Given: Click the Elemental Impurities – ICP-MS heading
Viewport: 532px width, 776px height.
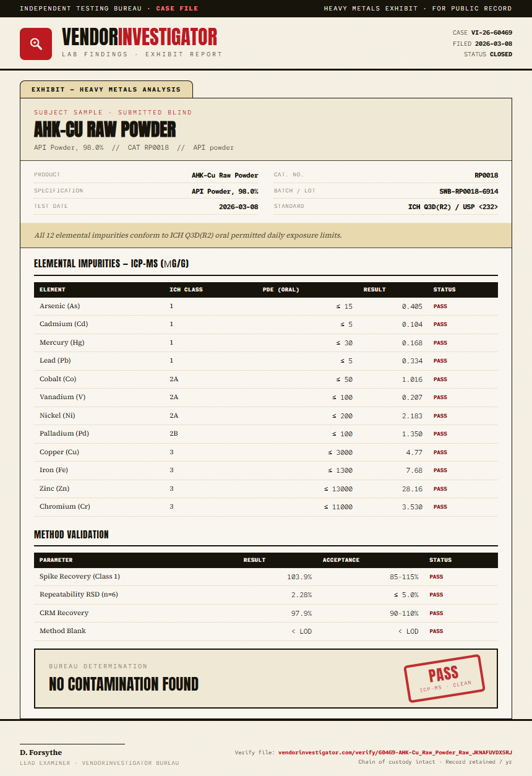Looking at the screenshot, I should [111, 264].
